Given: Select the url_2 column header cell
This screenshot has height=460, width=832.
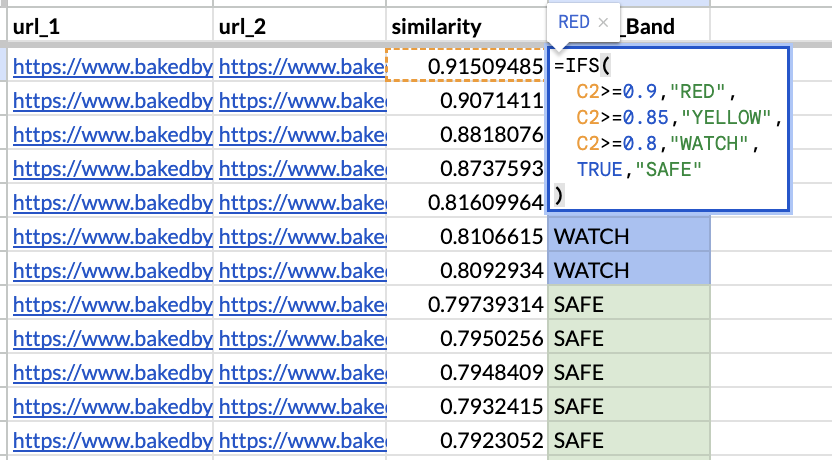Looking at the screenshot, I should coord(300,26).
